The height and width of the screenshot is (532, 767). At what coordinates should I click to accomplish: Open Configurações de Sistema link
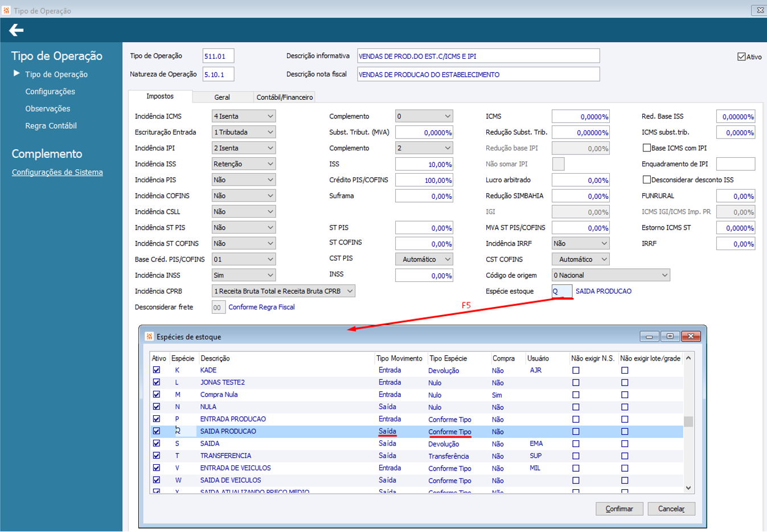click(58, 172)
